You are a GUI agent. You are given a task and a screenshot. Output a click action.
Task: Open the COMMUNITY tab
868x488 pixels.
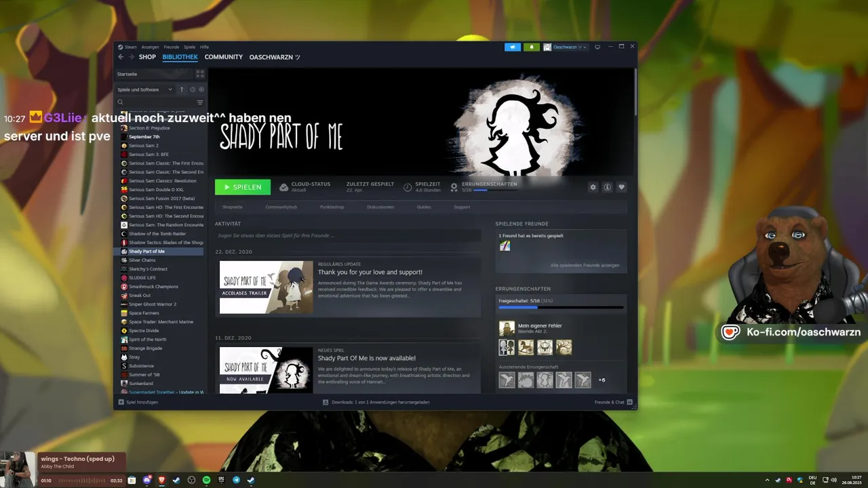click(224, 57)
